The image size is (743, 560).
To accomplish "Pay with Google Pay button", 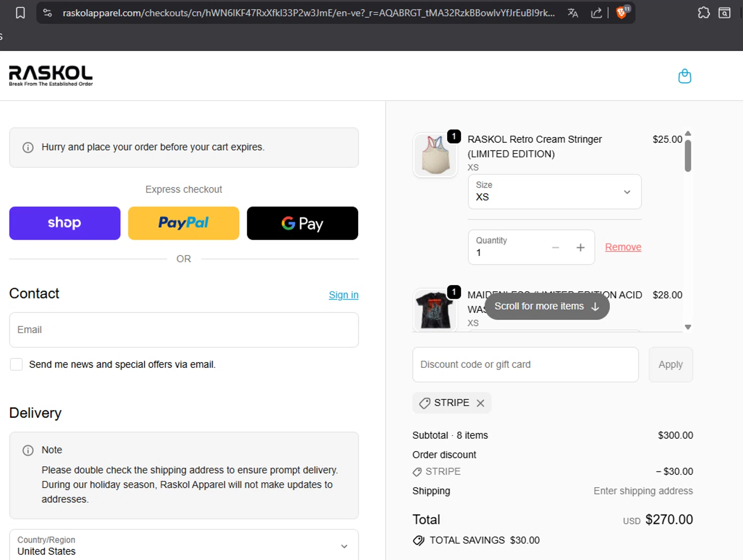I will point(303,223).
